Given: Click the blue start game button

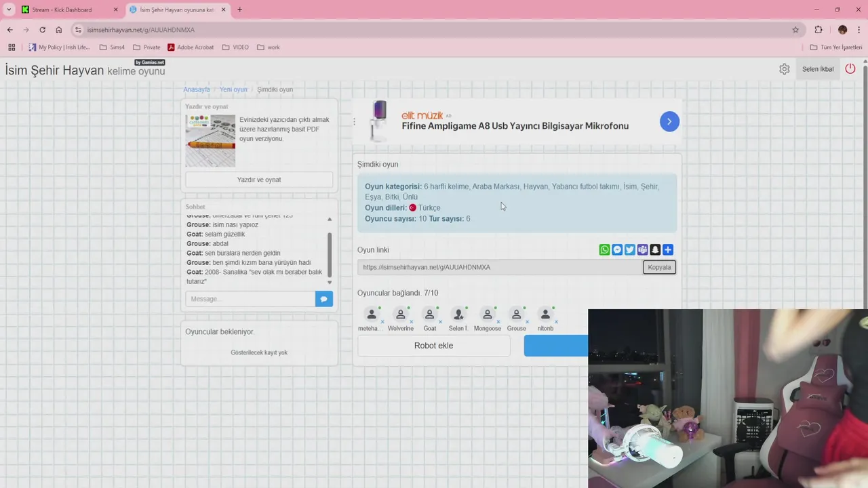Looking at the screenshot, I should coord(556,346).
